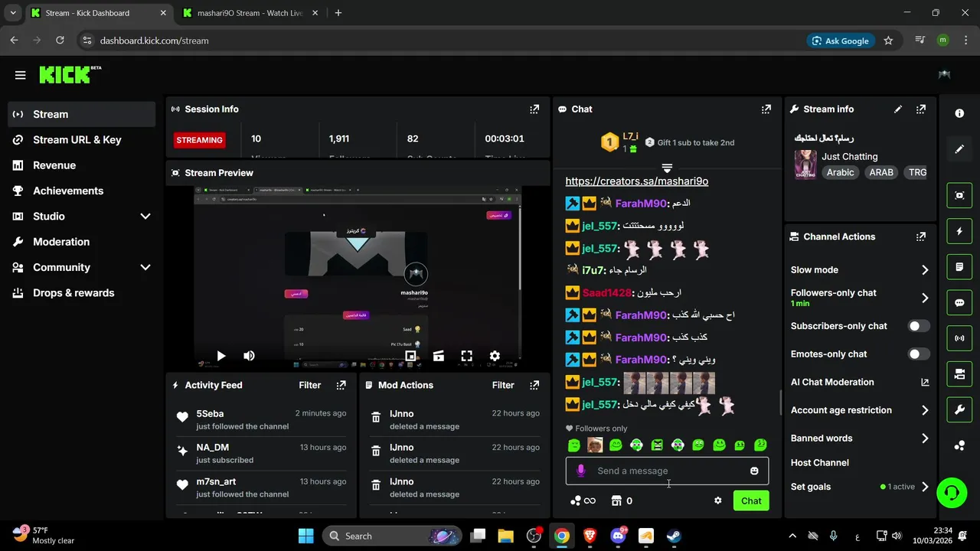Edit Stream info with pencil icon
Viewport: 980px width, 551px height.
click(898, 109)
